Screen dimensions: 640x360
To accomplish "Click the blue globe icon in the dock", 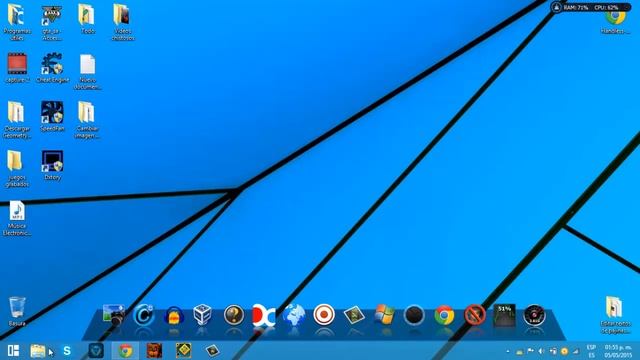I will (294, 315).
